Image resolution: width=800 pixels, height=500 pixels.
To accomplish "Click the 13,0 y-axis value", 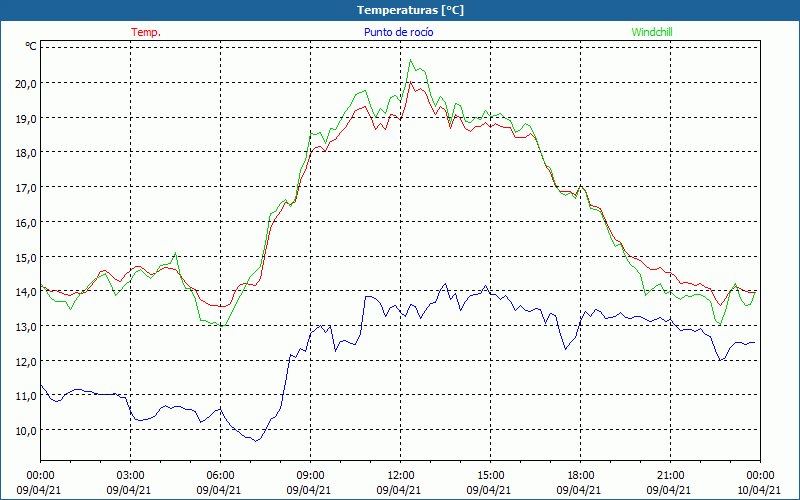I will pos(26,327).
